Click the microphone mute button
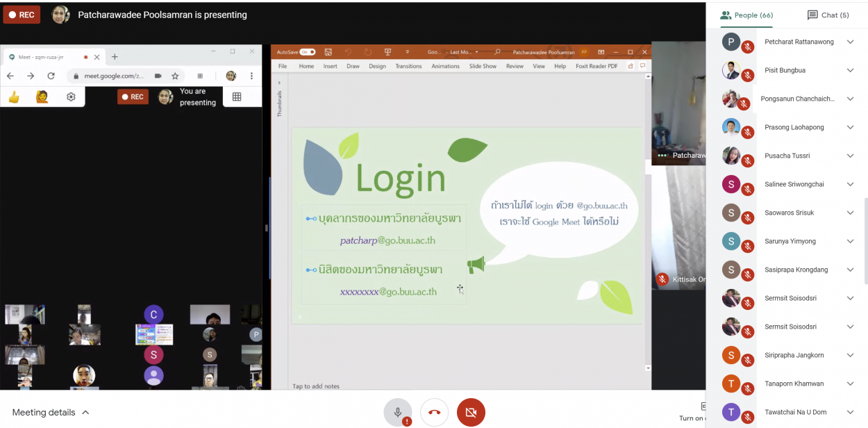The height and width of the screenshot is (428, 868). coord(398,412)
